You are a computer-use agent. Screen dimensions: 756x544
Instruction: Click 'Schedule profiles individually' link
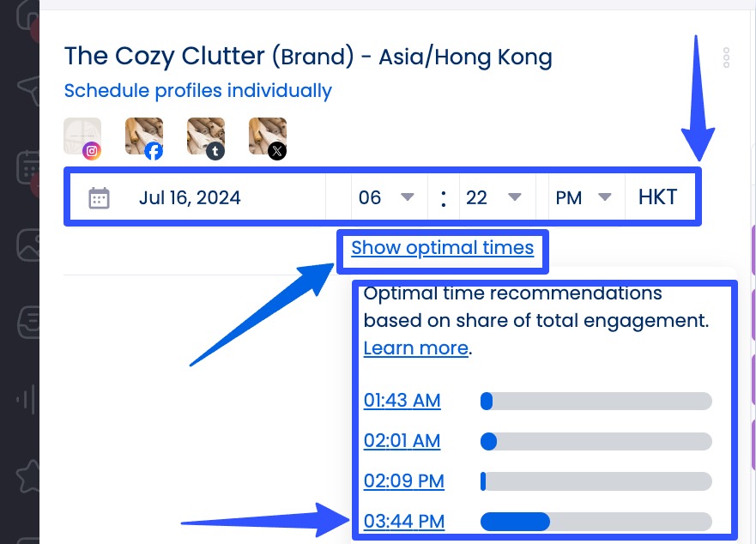197,91
